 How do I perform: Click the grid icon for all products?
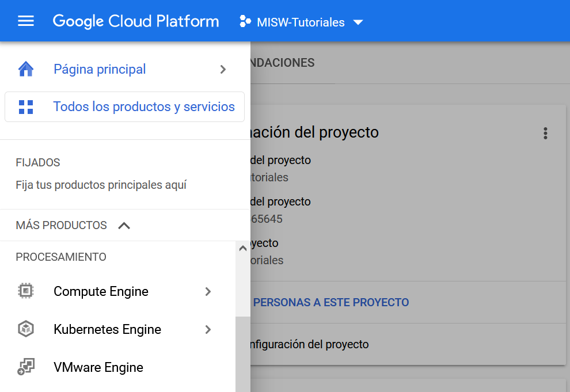[x=26, y=107]
